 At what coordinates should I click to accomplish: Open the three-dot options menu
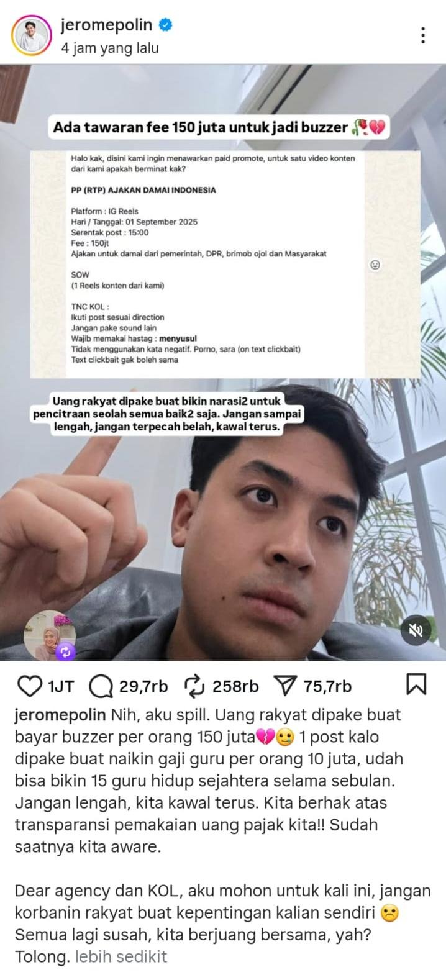pyautogui.click(x=423, y=35)
